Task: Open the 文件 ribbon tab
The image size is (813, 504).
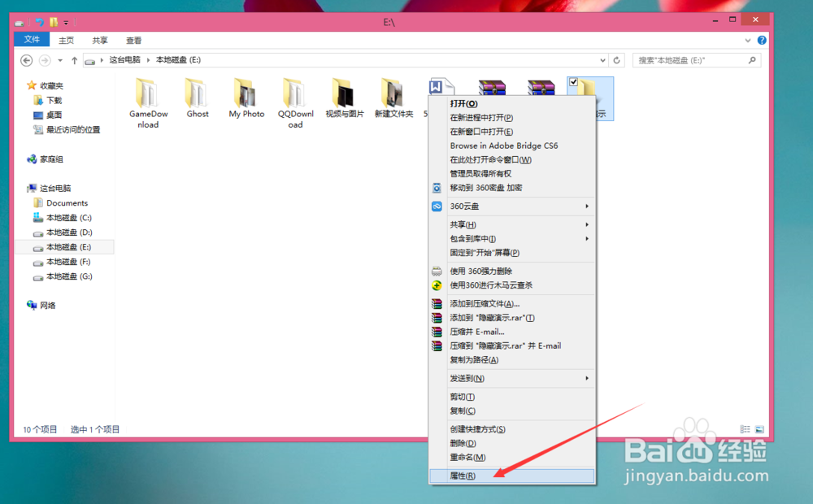Action: coord(32,39)
